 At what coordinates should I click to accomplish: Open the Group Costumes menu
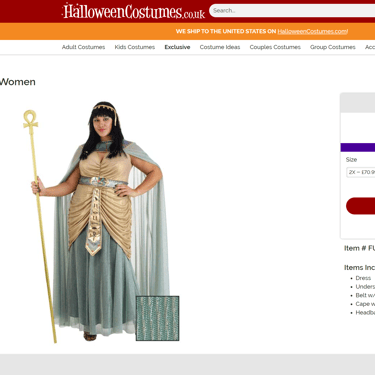(333, 47)
